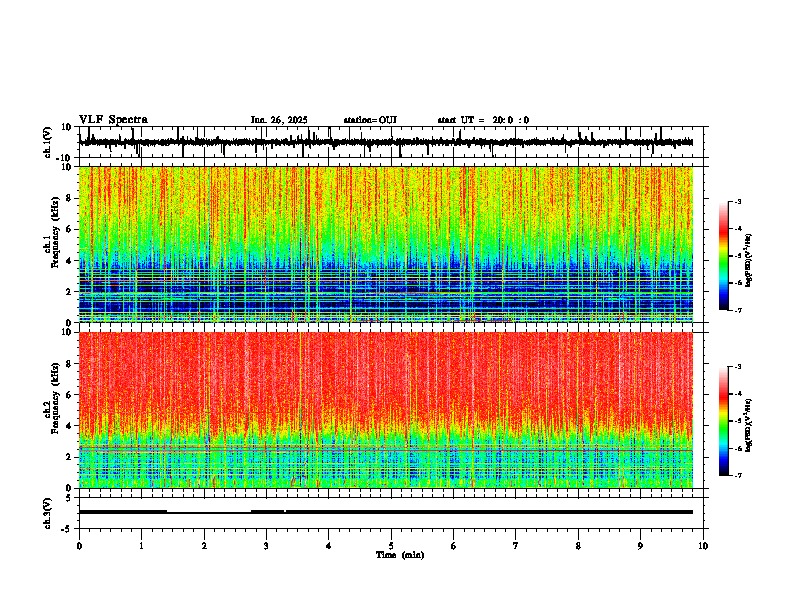Click the '-3' label on ch.1 colorbar
Viewport: 792px width, 612px height.
(x=738, y=202)
